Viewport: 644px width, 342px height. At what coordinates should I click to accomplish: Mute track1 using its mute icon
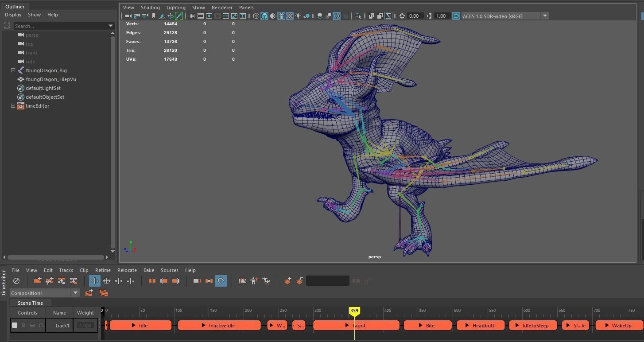[23, 325]
